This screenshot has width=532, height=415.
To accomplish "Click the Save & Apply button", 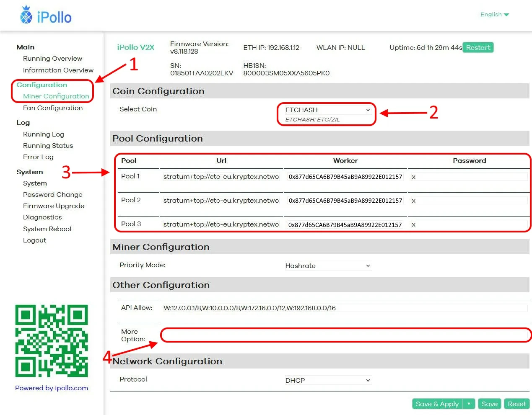I will coord(437,404).
